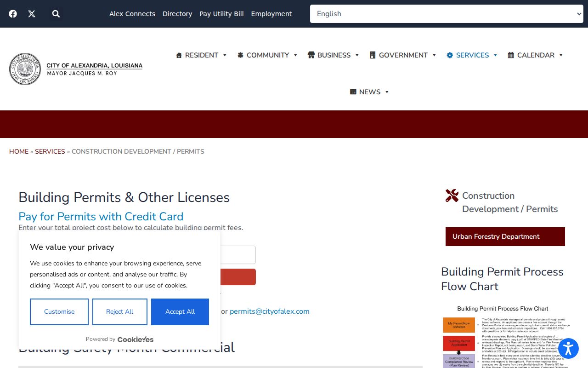Click the Building Permits & Other Licenses heading
This screenshot has width=588, height=368.
point(124,197)
